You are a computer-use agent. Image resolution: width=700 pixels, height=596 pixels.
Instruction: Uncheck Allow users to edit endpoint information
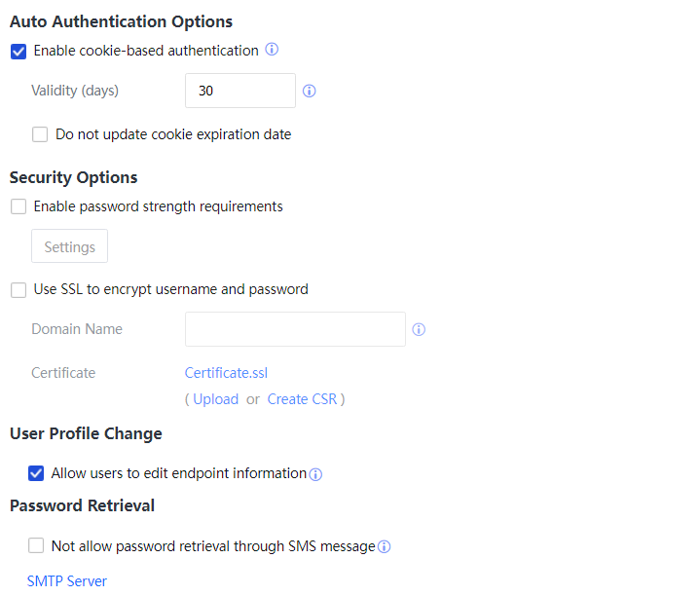point(36,473)
